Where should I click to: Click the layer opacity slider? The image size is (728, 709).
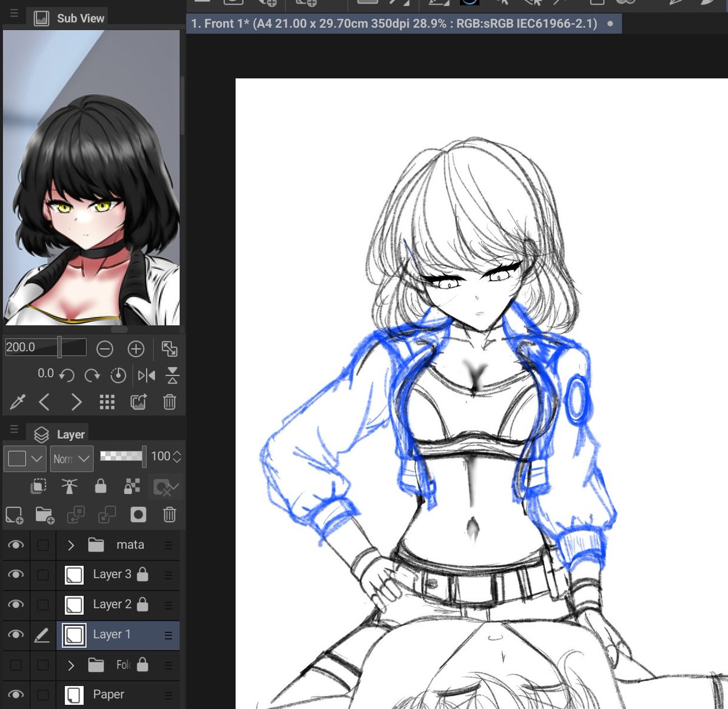click(x=121, y=456)
